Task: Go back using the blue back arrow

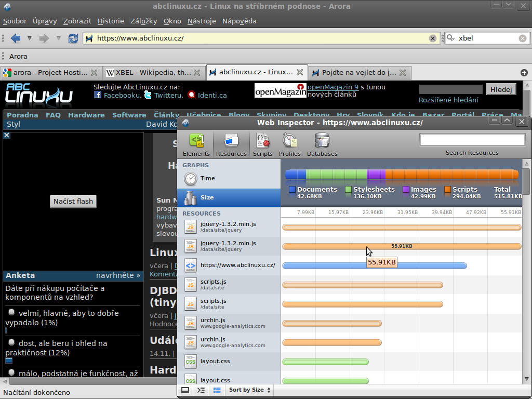Action: [x=16, y=38]
